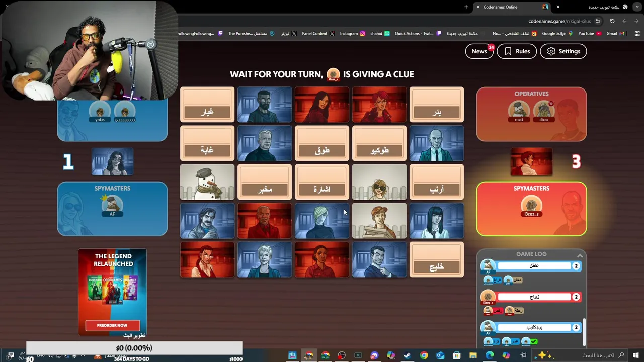The height and width of the screenshot is (362, 644).
Task: Open the Gmail bookmark
Action: 615,34
